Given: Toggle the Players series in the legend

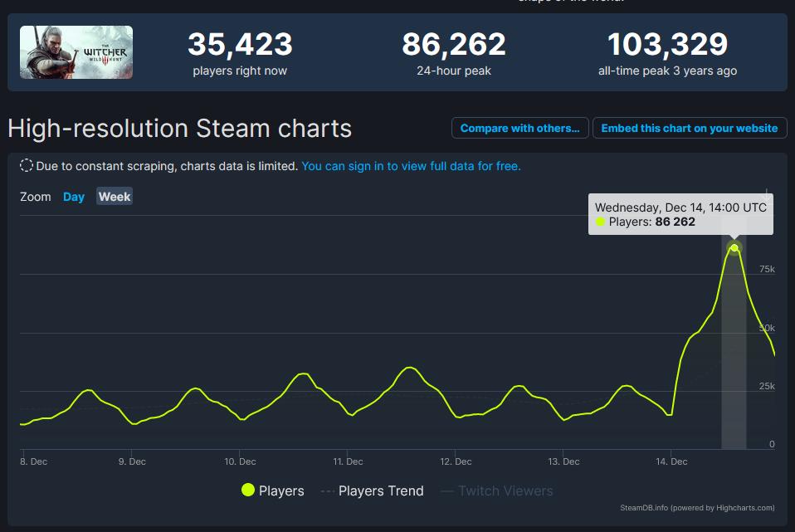Looking at the screenshot, I should coord(273,491).
